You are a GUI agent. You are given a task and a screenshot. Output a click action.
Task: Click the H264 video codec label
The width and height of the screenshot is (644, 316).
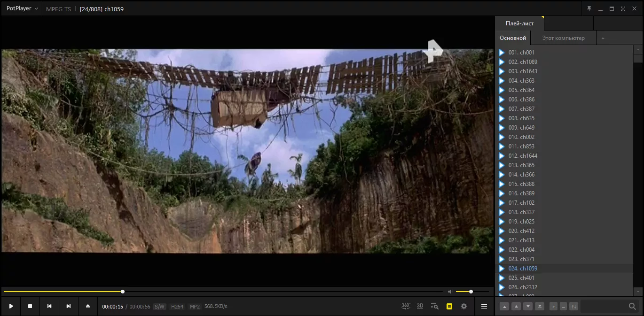coord(177,307)
